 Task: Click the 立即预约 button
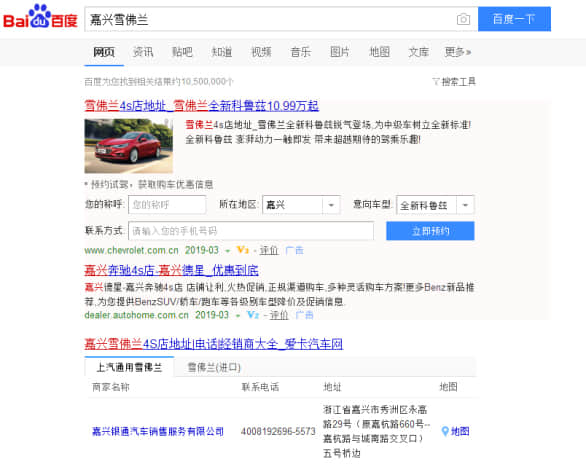(430, 231)
